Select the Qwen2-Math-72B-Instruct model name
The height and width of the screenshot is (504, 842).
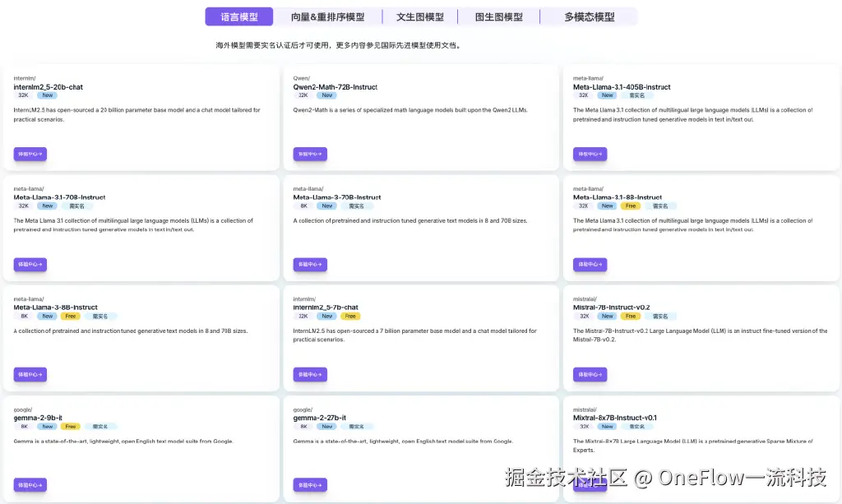pyautogui.click(x=335, y=87)
